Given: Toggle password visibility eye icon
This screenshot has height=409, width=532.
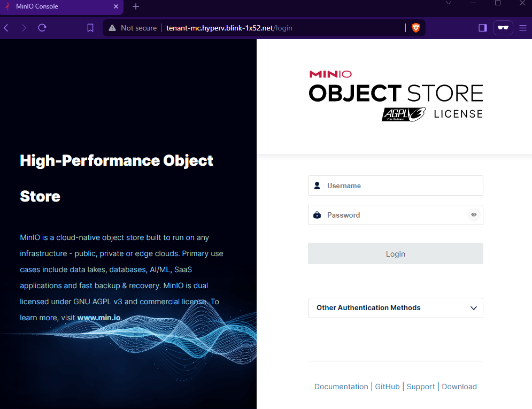Looking at the screenshot, I should pyautogui.click(x=473, y=215).
